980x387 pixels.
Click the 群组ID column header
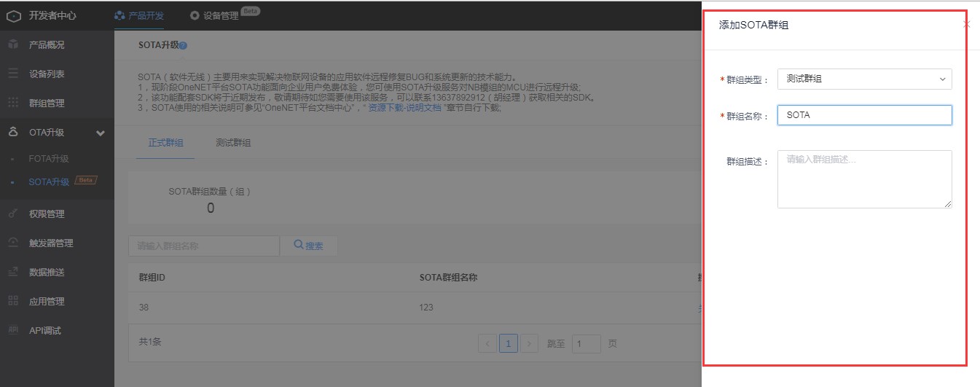(x=152, y=278)
